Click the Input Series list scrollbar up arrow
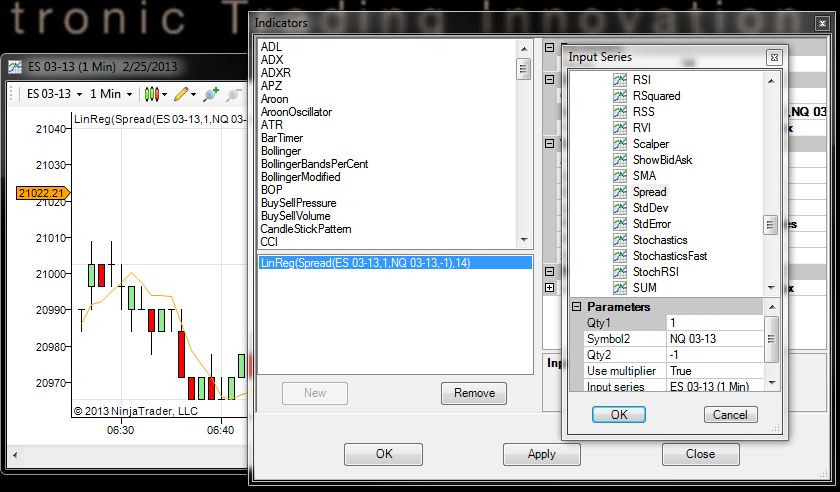The height and width of the screenshot is (492, 840). 771,81
